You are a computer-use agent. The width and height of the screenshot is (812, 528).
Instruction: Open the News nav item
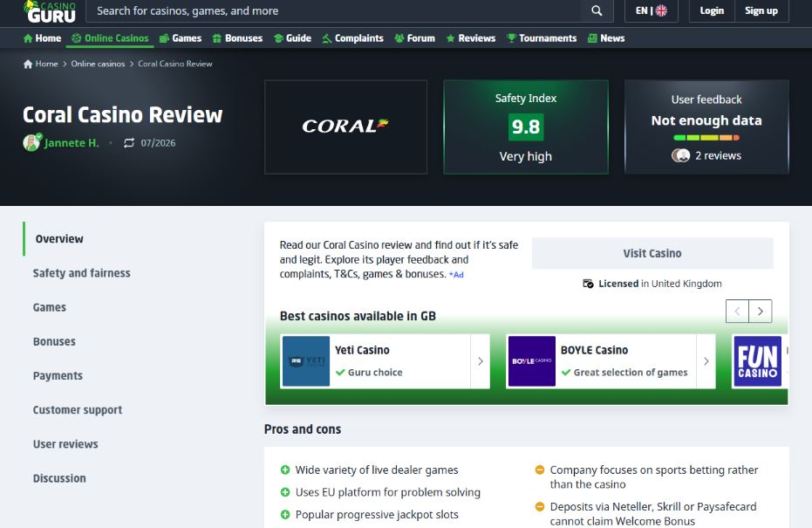[606, 38]
